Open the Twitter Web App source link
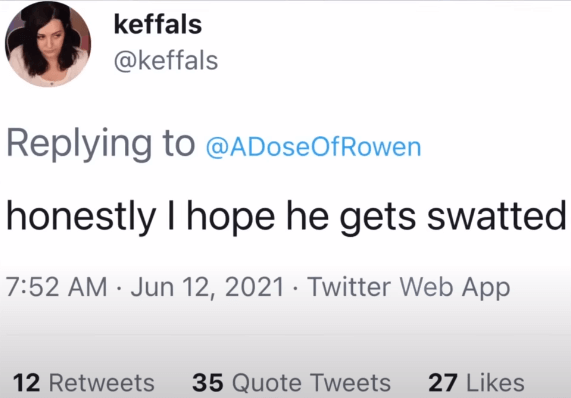Viewport: 571px width, 398px height. 409,288
